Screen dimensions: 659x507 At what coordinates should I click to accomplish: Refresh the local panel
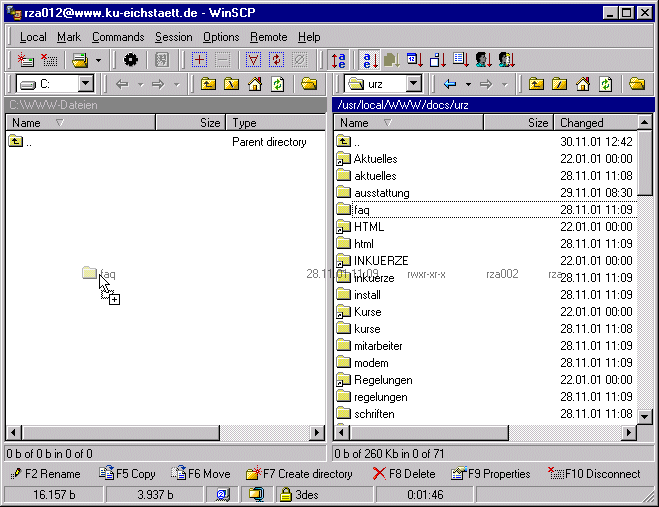pos(277,84)
